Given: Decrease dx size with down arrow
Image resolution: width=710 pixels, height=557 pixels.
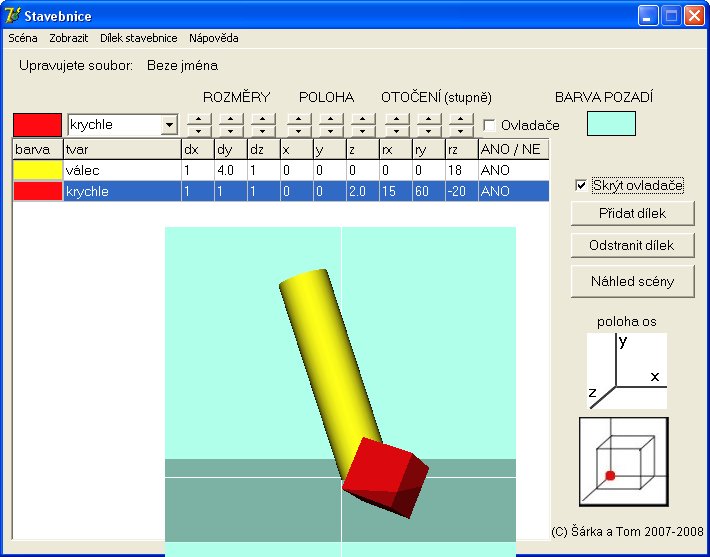Looking at the screenshot, I should point(199,131).
